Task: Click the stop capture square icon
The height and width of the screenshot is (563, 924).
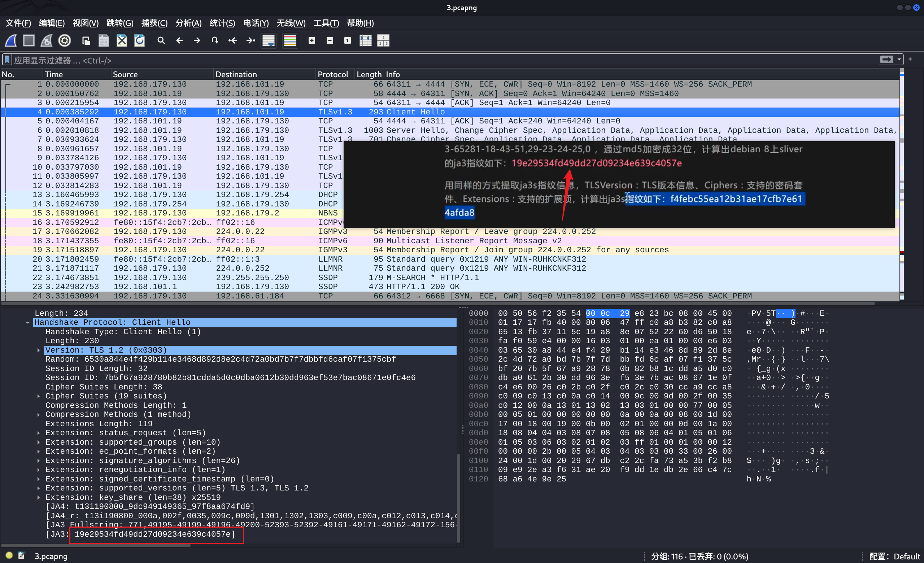Action: (x=29, y=40)
